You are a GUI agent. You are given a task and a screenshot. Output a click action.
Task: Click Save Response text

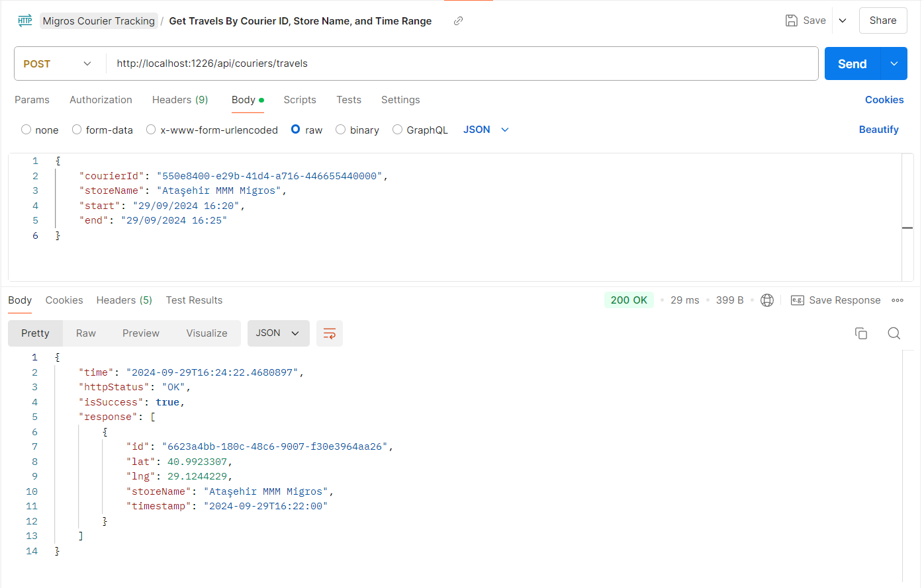pyautogui.click(x=845, y=300)
